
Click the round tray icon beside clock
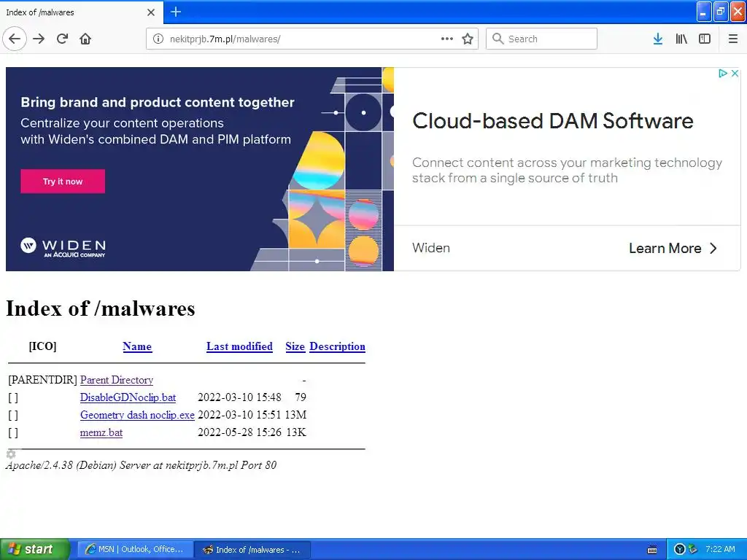pyautogui.click(x=680, y=549)
